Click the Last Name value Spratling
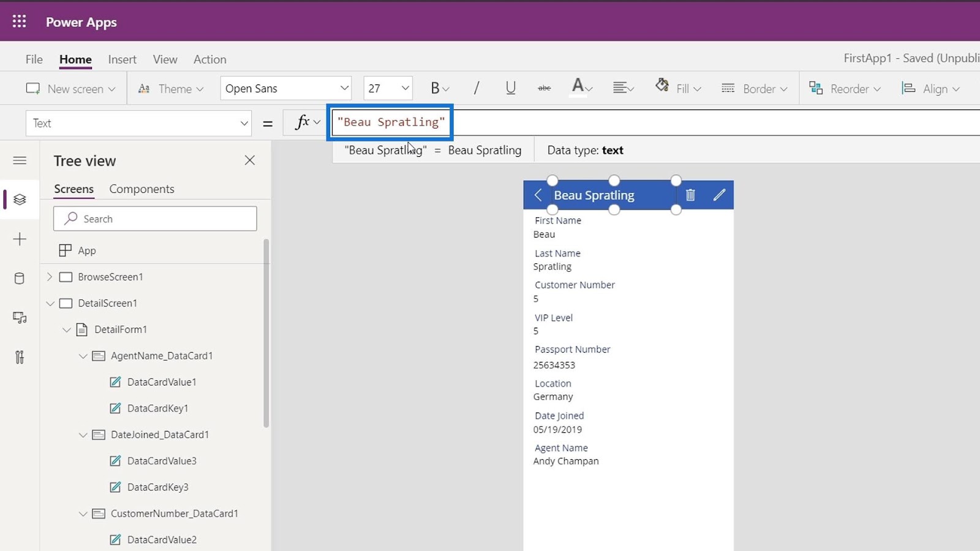This screenshot has height=551, width=980. [552, 266]
